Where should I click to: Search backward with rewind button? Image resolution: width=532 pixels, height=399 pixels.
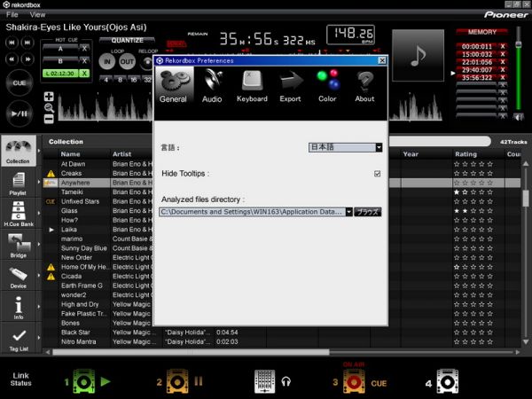click(x=12, y=59)
